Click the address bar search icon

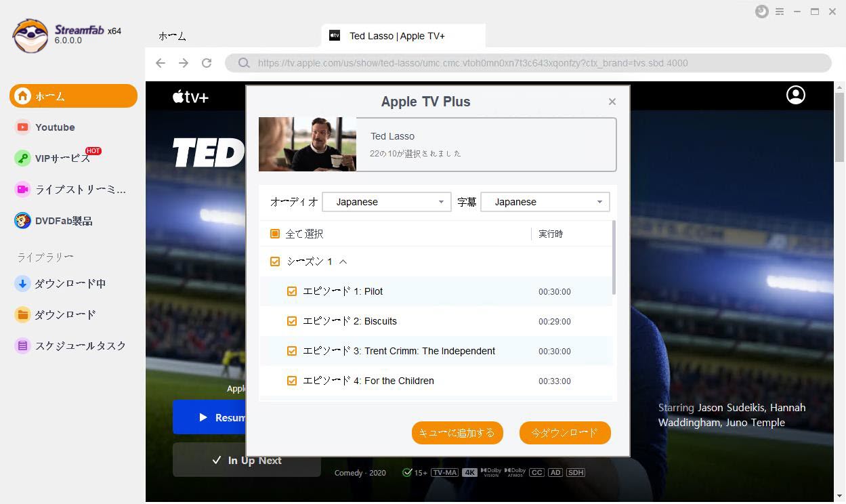coord(244,63)
